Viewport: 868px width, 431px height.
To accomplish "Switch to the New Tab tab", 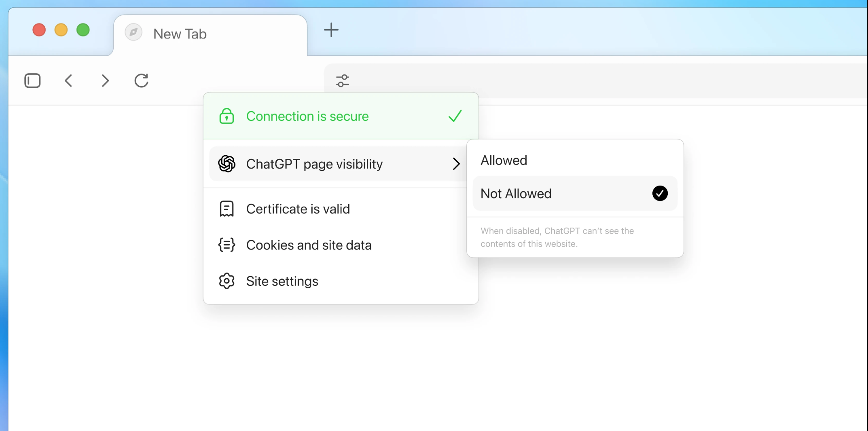I will pyautogui.click(x=180, y=34).
